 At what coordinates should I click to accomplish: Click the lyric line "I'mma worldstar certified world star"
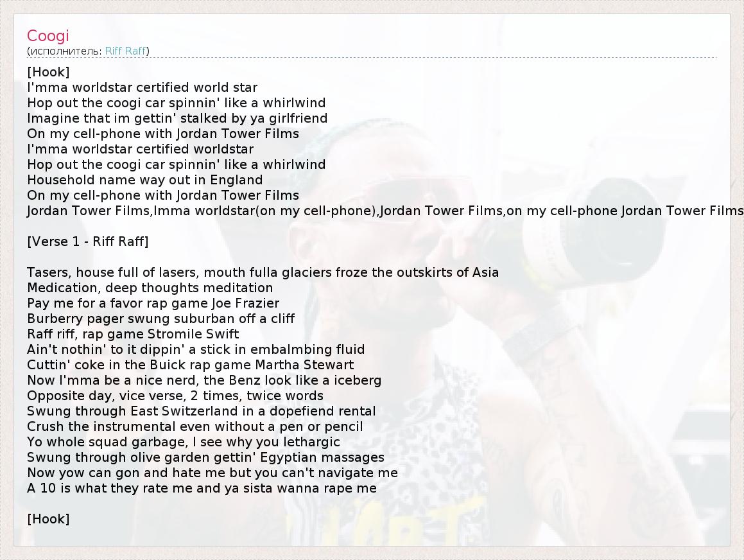tap(142, 87)
